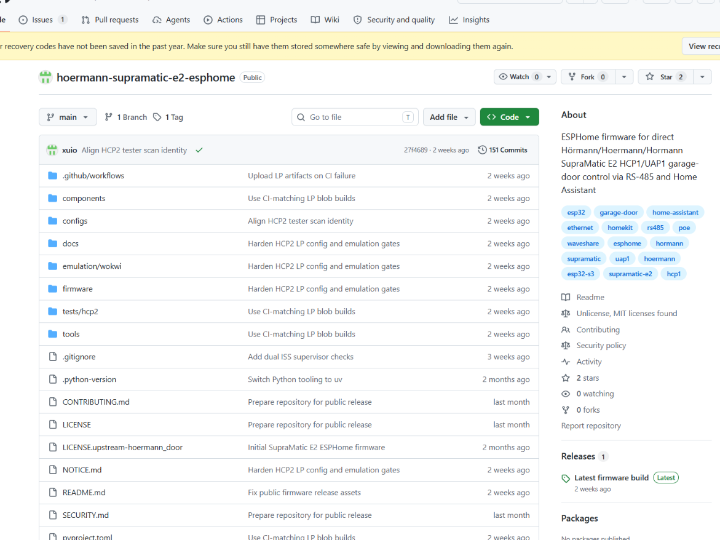Open Latest firmware build release

[611, 478]
